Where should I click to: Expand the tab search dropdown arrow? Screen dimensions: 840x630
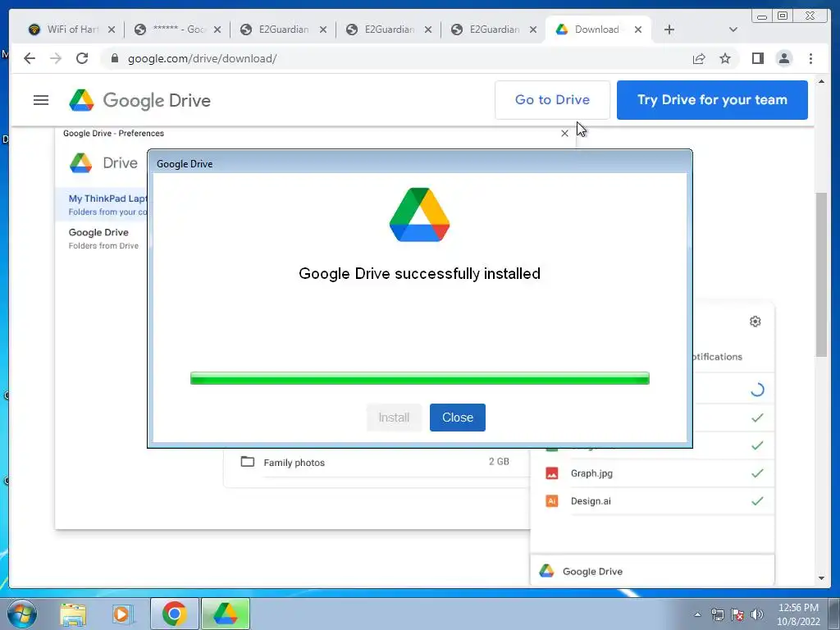(x=733, y=30)
